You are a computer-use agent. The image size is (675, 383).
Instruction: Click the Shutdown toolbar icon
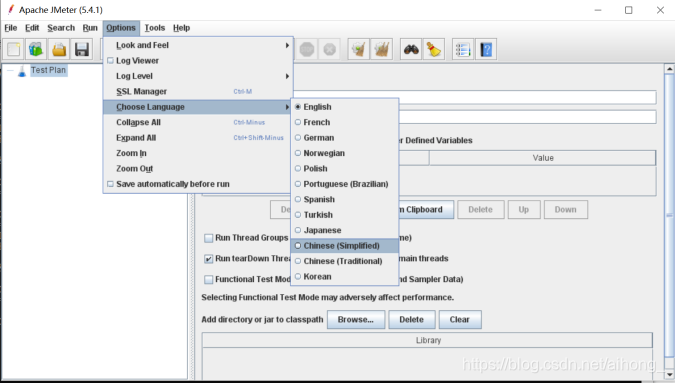click(x=330, y=49)
